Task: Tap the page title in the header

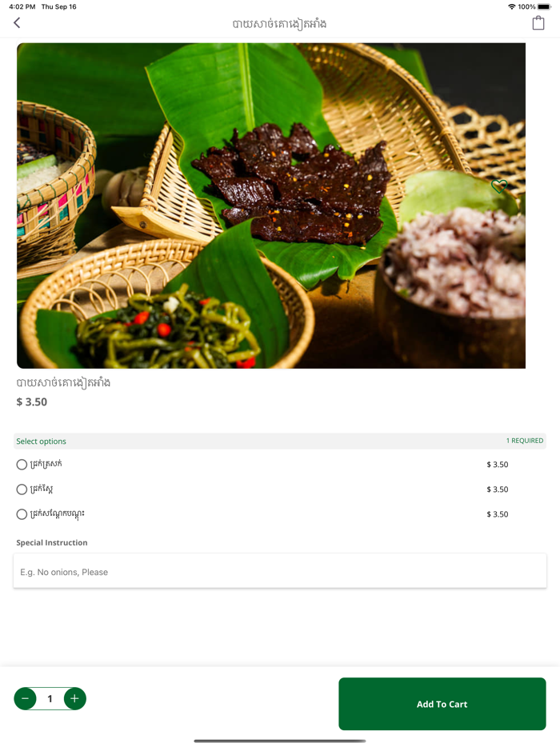Action: pos(279,24)
